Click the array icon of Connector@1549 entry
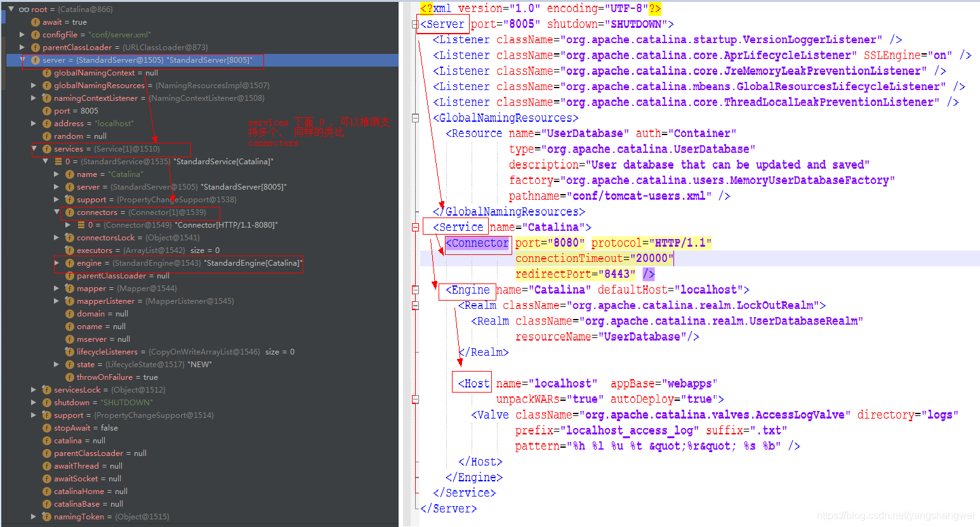Image resolution: width=980 pixels, height=527 pixels. [x=81, y=225]
